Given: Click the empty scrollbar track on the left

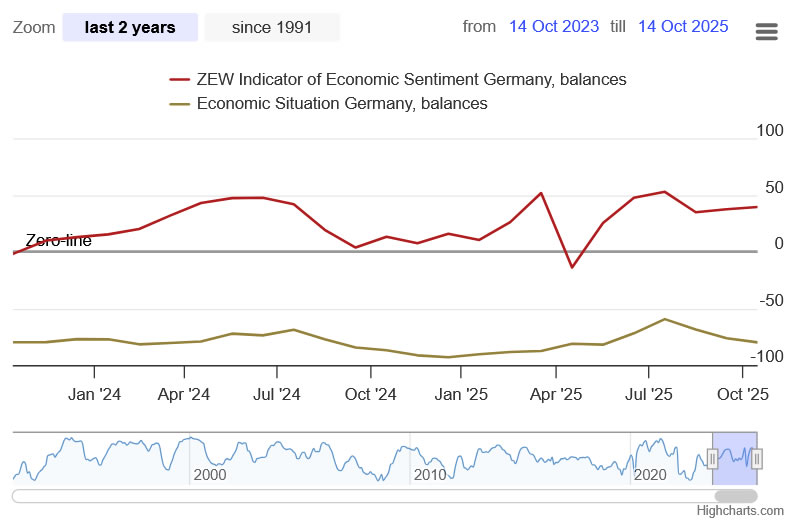Looking at the screenshot, I should pyautogui.click(x=300, y=496).
